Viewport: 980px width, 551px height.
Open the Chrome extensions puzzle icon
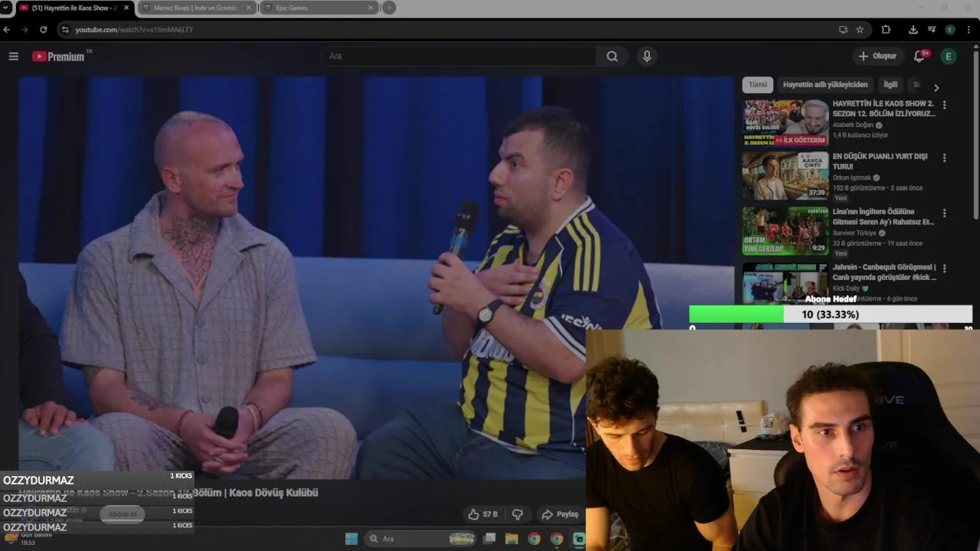tap(886, 29)
